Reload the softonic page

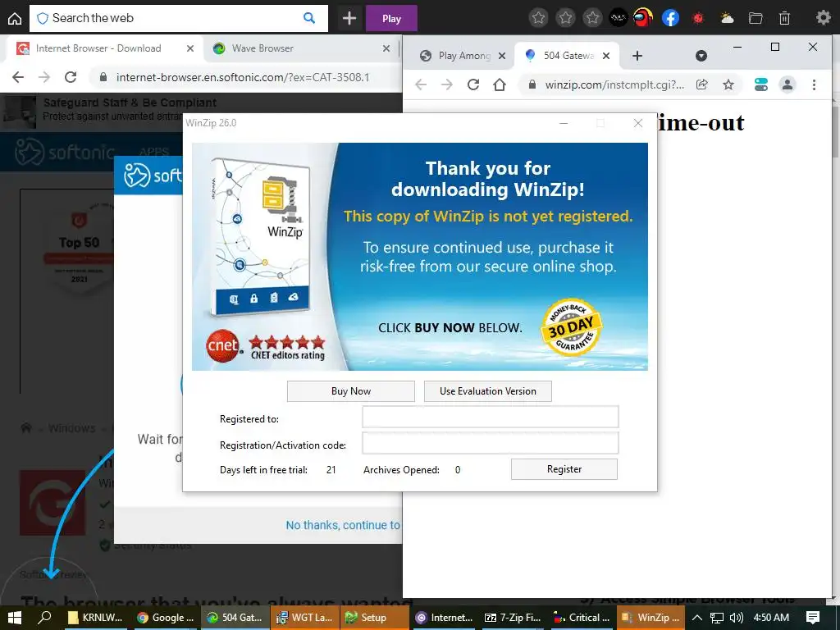point(71,77)
